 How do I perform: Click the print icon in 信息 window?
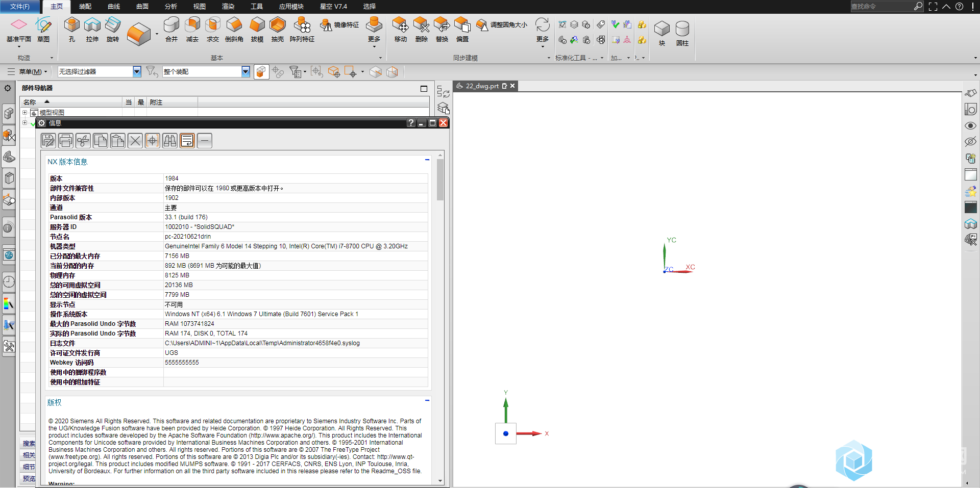point(66,140)
